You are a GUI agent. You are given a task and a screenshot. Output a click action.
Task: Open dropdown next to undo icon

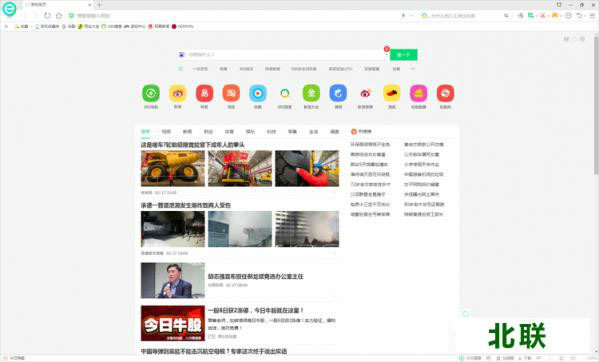586,16
